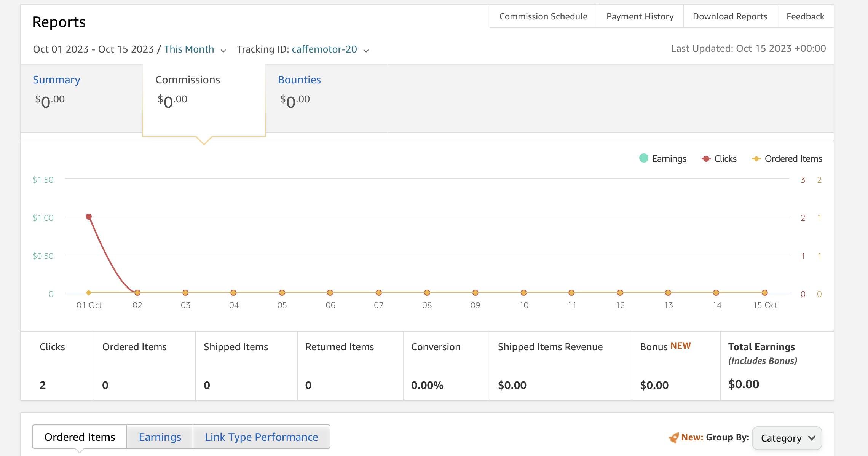This screenshot has width=868, height=456.
Task: Click the Conversion value 0.00%
Action: [427, 385]
